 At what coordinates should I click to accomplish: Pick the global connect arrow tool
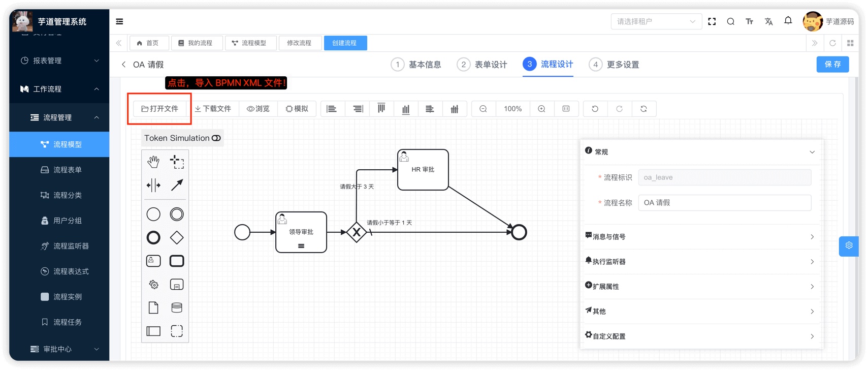click(x=177, y=185)
